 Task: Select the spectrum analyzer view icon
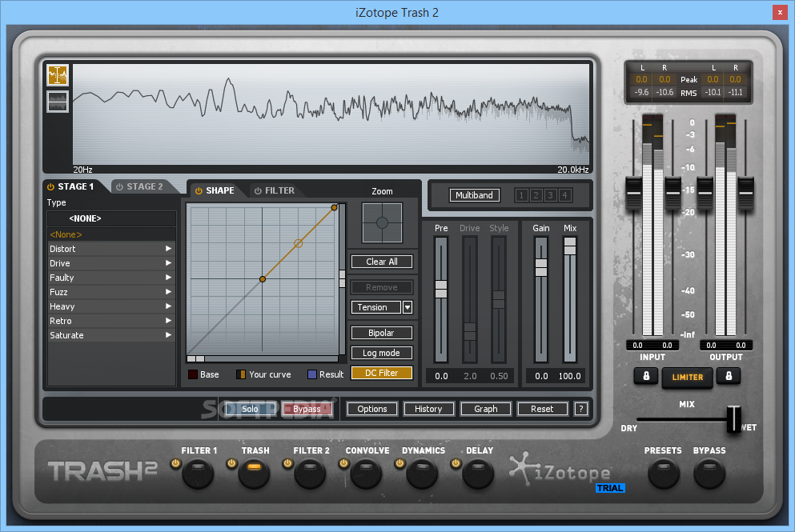click(58, 75)
